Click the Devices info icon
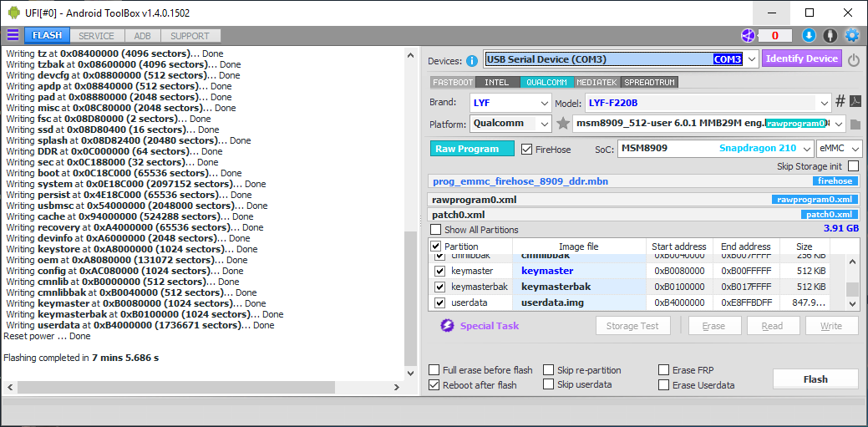Image resolution: width=868 pixels, height=427 pixels. [x=472, y=60]
